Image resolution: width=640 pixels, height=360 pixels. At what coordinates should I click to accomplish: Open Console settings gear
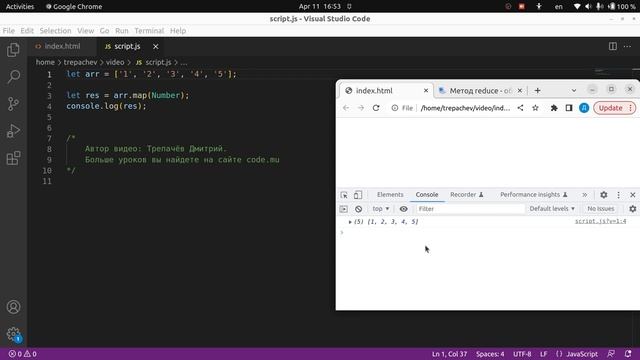[633, 209]
